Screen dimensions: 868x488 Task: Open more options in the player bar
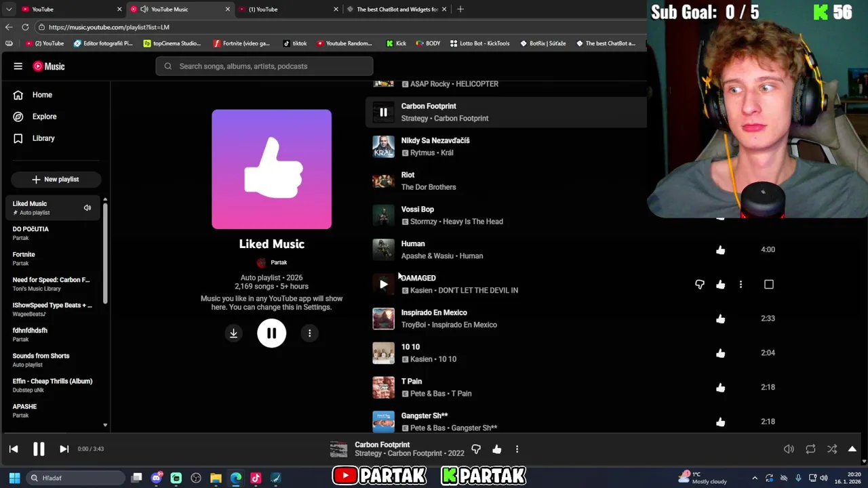pyautogui.click(x=517, y=449)
